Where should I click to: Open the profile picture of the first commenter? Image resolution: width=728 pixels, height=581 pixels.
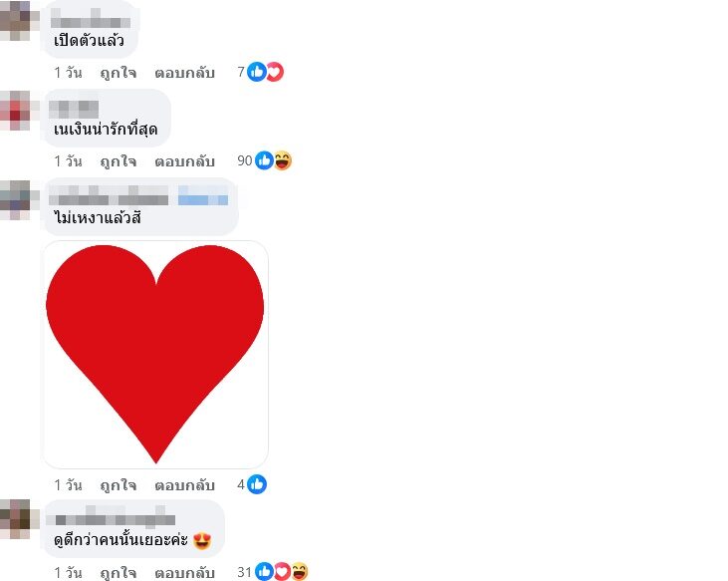[15, 21]
